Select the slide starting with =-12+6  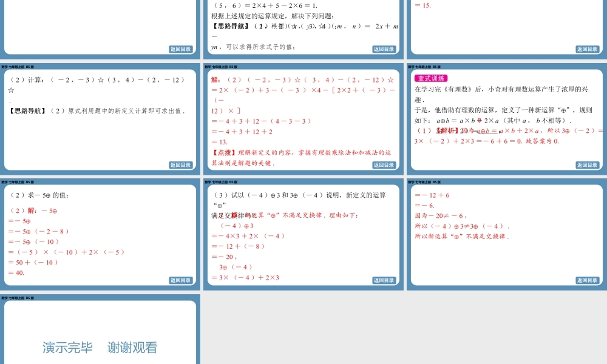coord(505,234)
